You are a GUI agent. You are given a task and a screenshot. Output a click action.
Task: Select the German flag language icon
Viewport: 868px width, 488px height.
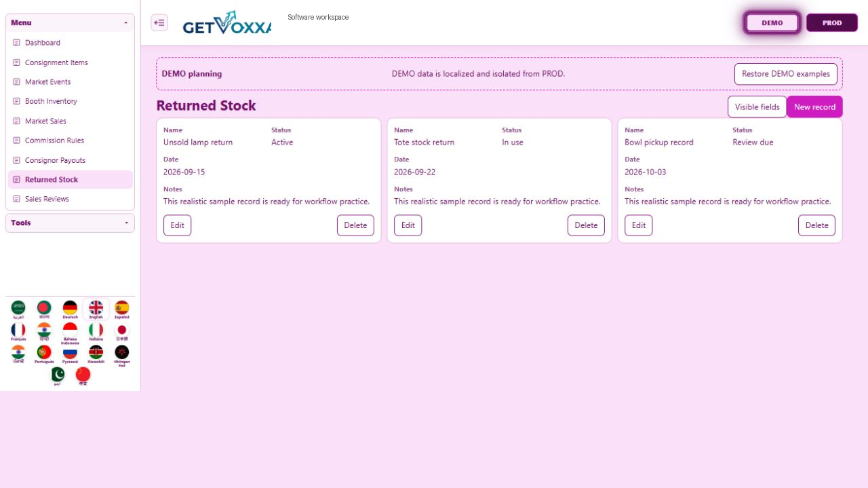[x=70, y=309]
